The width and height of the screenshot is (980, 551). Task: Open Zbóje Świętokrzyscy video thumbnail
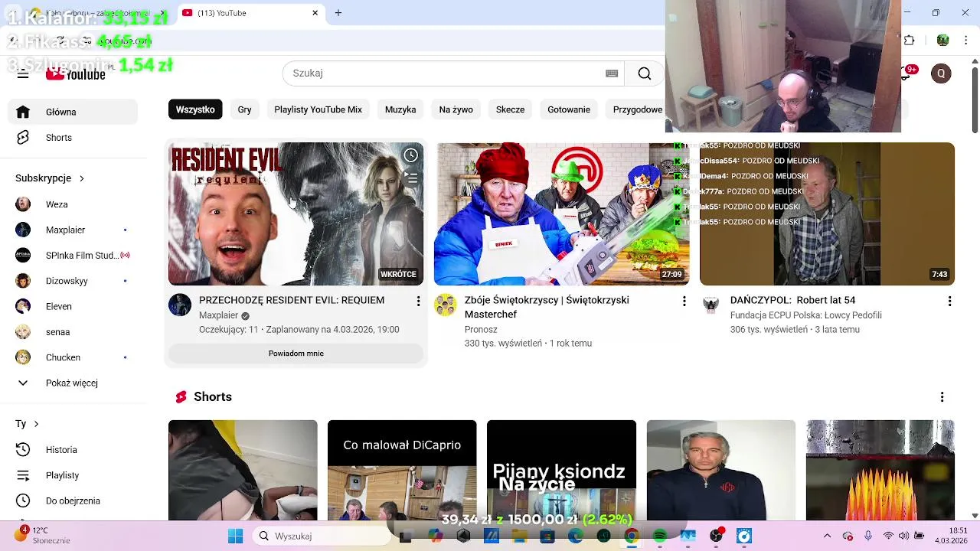[561, 214]
